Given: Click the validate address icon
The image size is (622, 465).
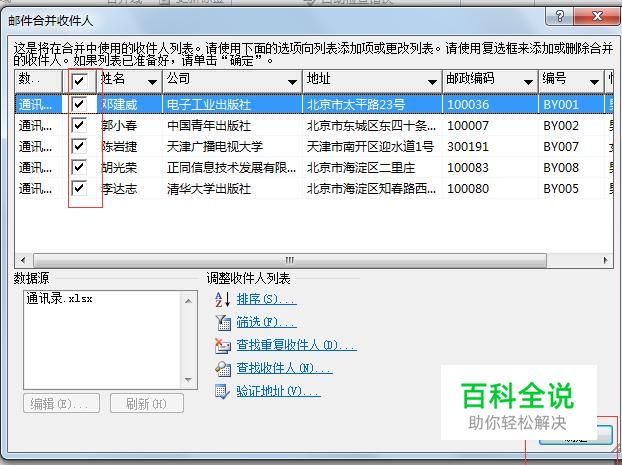Looking at the screenshot, I should (223, 392).
